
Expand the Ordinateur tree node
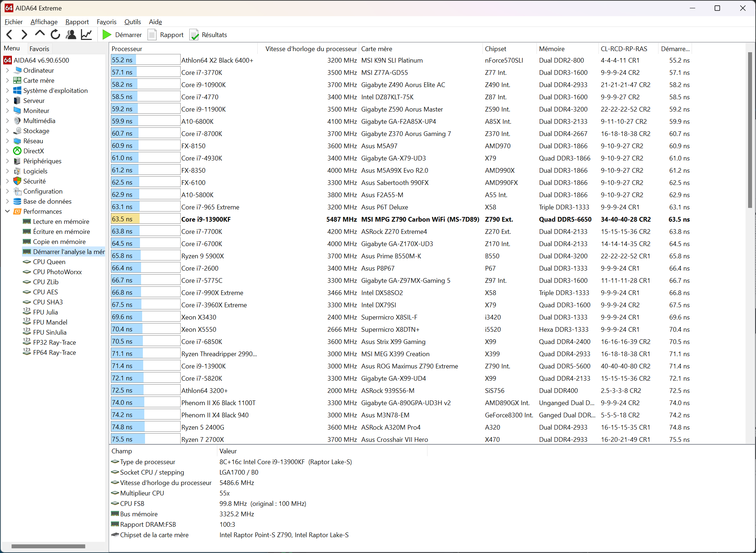point(8,71)
